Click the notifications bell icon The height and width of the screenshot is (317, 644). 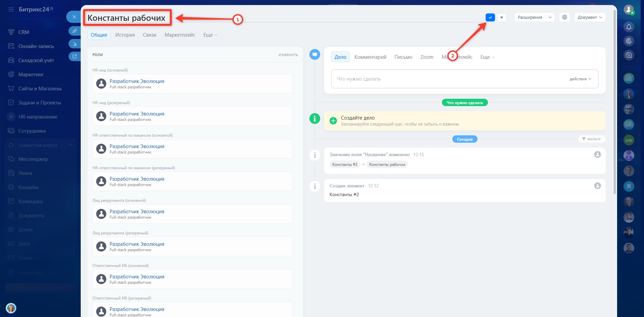pyautogui.click(x=629, y=27)
